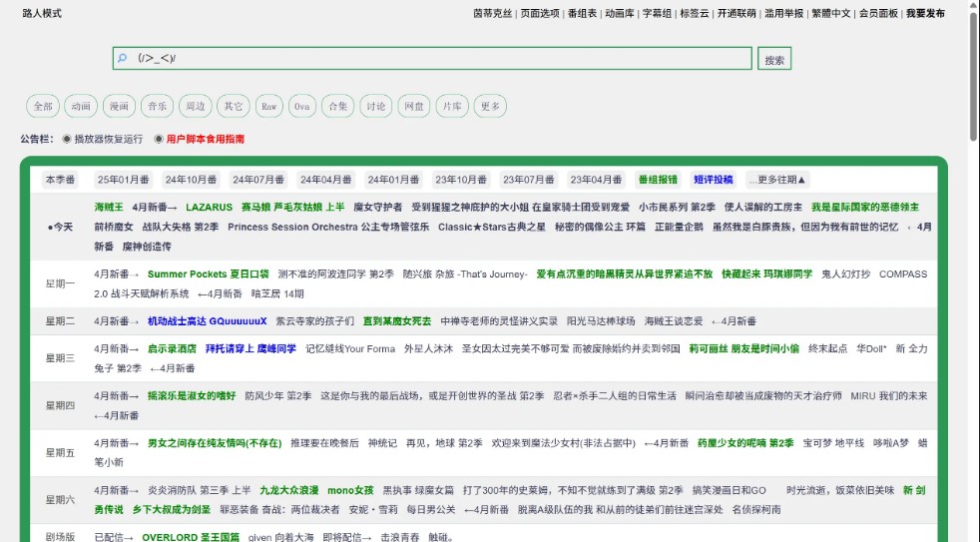Screen dimensions: 980x542
Task: Switch to the 24年10月番 season tab
Action: [191, 180]
